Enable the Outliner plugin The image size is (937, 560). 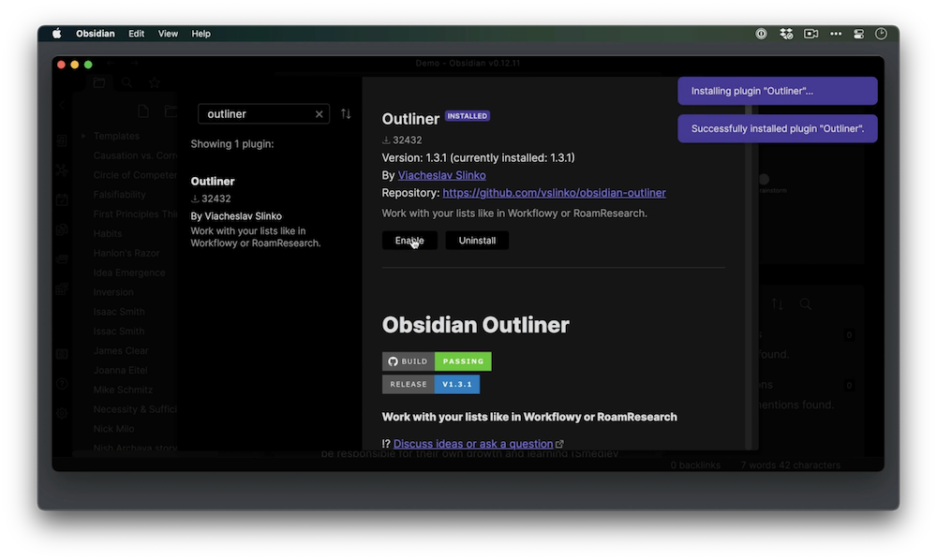click(x=409, y=241)
